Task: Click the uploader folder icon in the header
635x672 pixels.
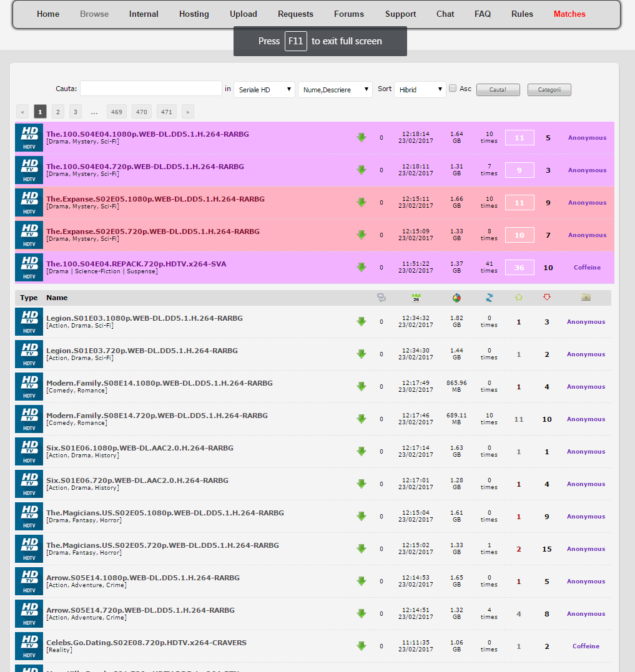Action: pos(585,298)
